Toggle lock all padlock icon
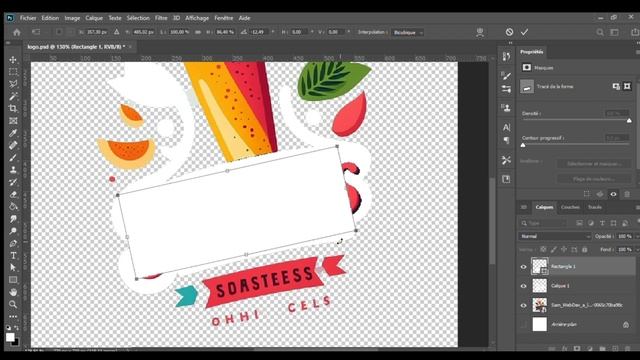Viewport: 640px width, 360px height. [x=584, y=249]
